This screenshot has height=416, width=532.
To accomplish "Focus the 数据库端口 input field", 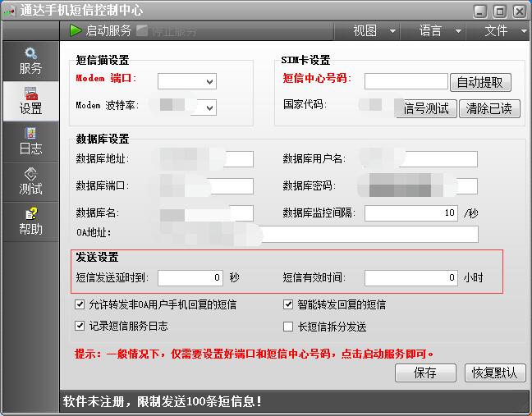I will click(x=205, y=186).
